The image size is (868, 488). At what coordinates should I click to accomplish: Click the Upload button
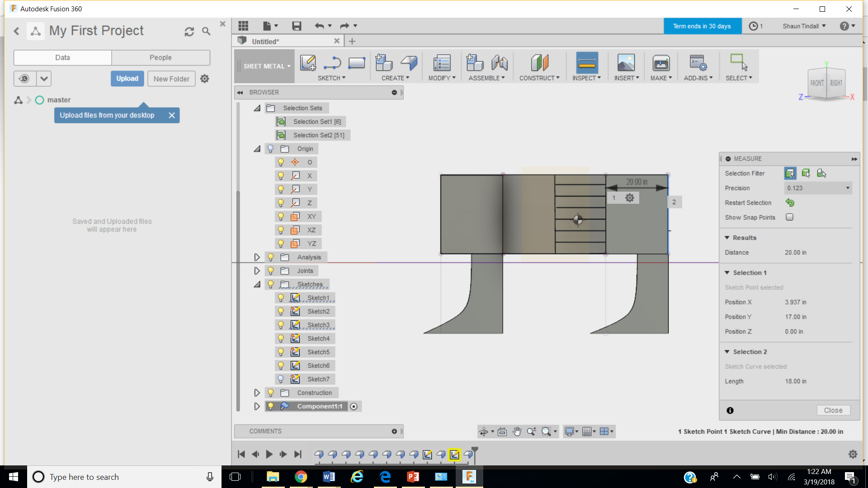(127, 79)
